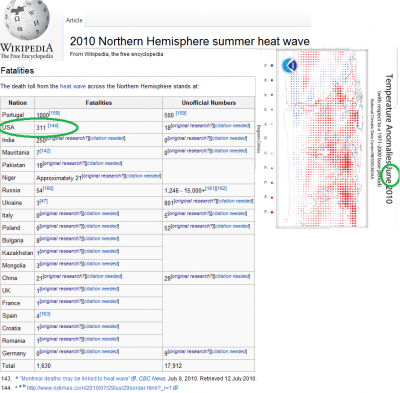
Task: Select the Total row label
Action: tap(8, 366)
